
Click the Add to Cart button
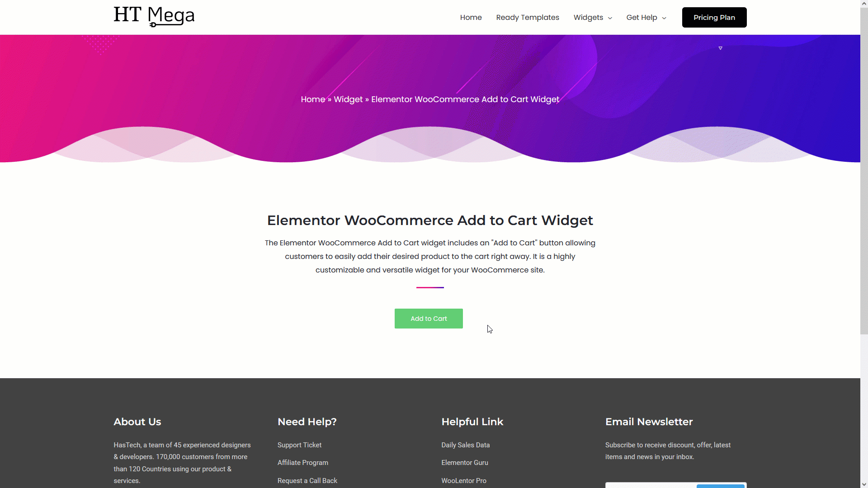coord(429,318)
